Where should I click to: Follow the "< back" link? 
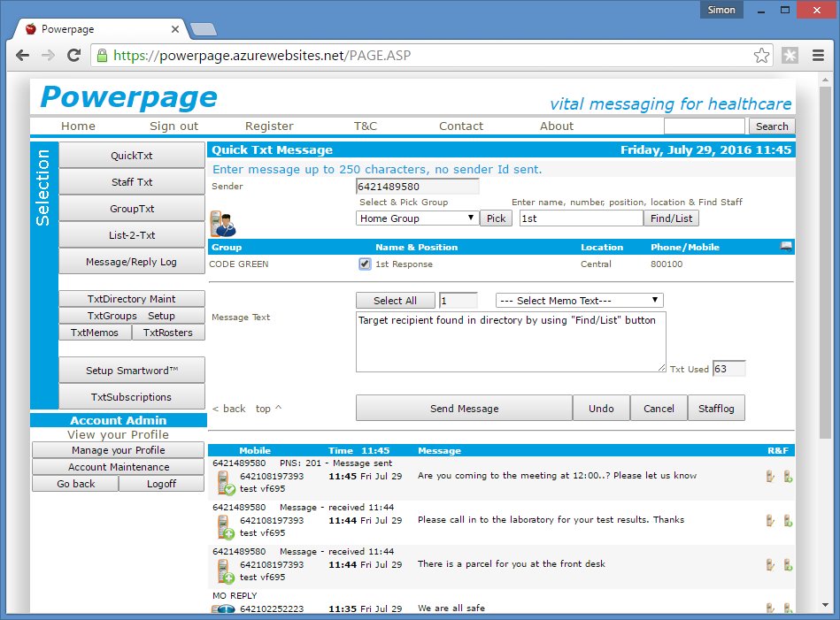click(x=228, y=409)
